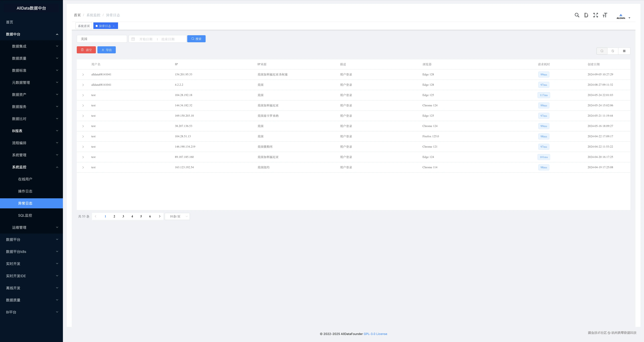
Task: Click the calendar icon in date range
Action: click(x=133, y=39)
